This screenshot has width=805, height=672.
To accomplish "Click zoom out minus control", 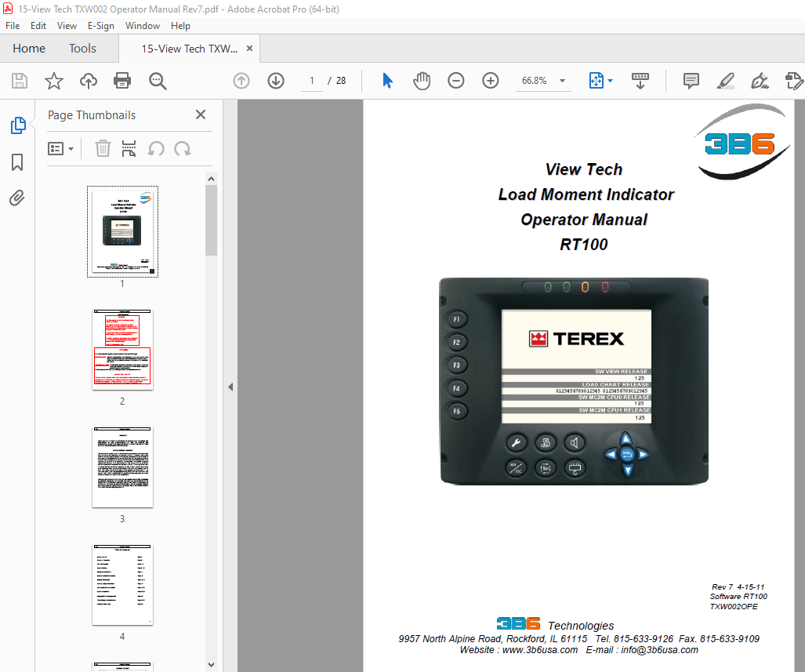I will coord(455,80).
